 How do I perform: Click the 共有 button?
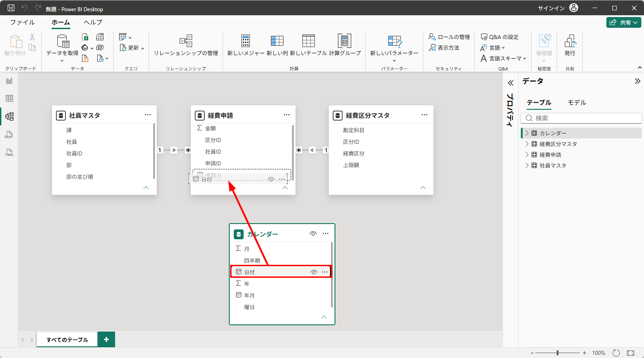pyautogui.click(x=624, y=22)
